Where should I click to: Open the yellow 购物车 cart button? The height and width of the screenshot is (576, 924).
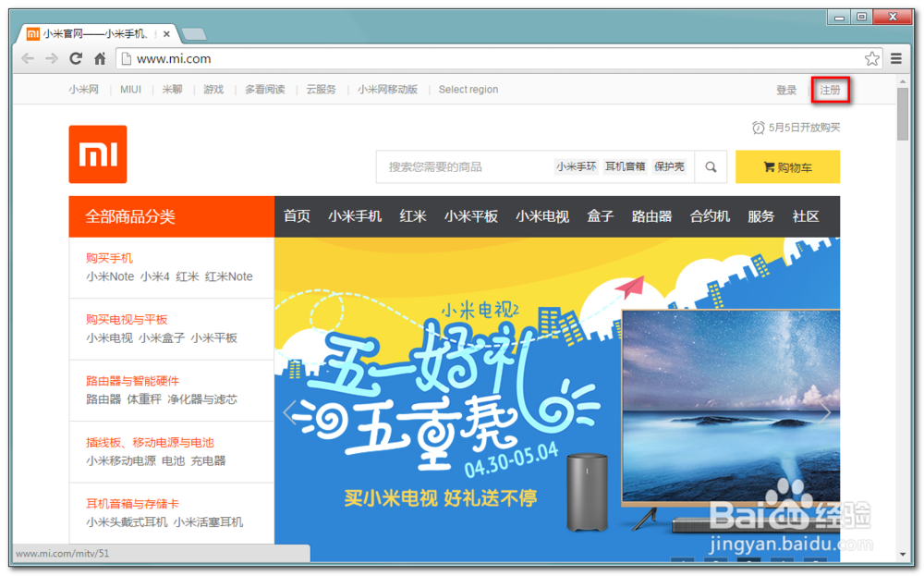point(787,166)
